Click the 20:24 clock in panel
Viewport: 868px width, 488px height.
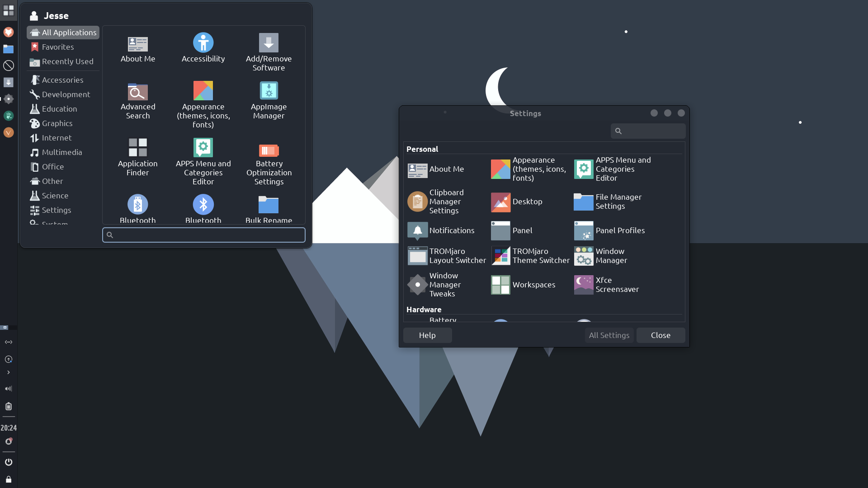(x=9, y=428)
